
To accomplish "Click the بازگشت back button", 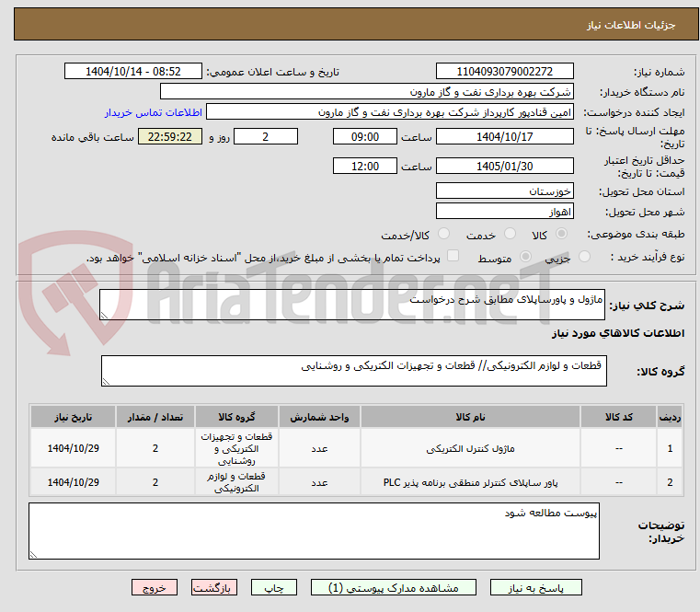I will tap(213, 587).
